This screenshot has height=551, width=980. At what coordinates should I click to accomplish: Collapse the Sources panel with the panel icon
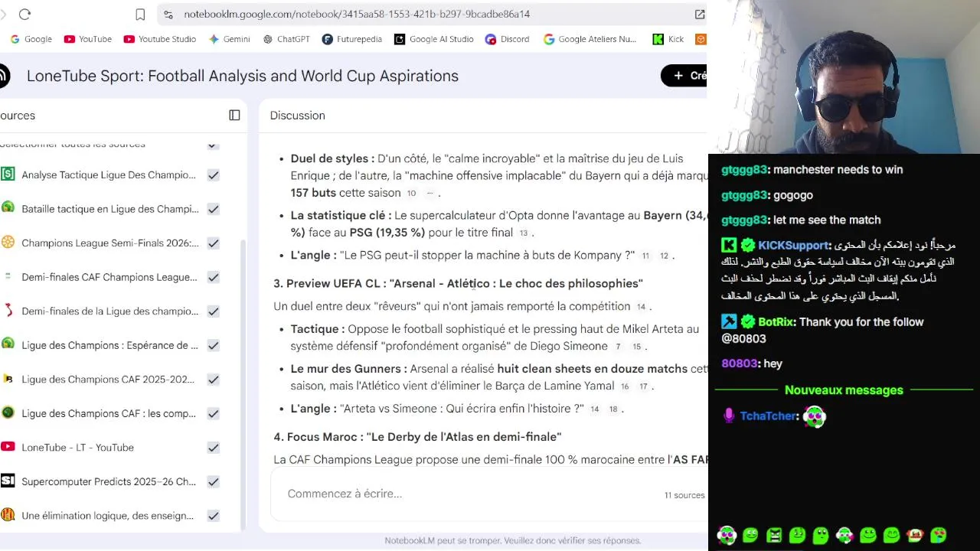(234, 115)
